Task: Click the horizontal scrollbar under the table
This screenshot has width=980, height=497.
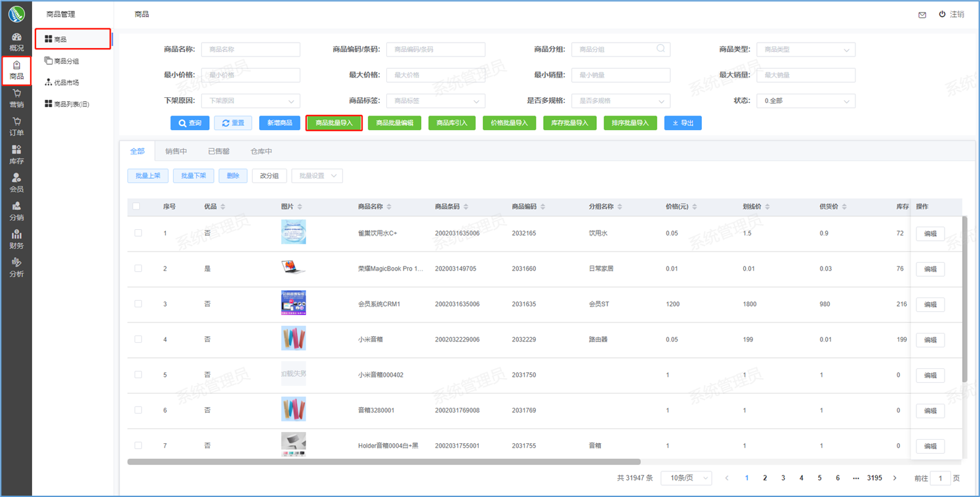Action: [x=384, y=462]
